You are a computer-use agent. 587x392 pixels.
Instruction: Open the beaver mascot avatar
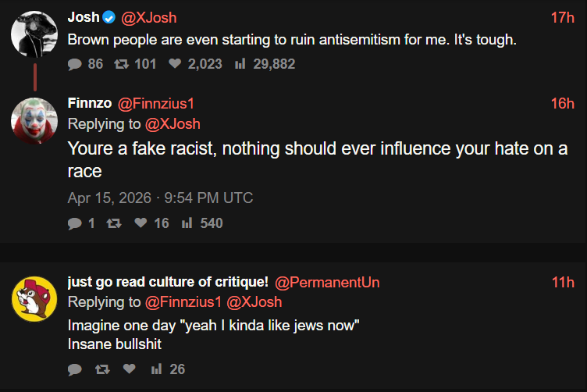[32, 298]
